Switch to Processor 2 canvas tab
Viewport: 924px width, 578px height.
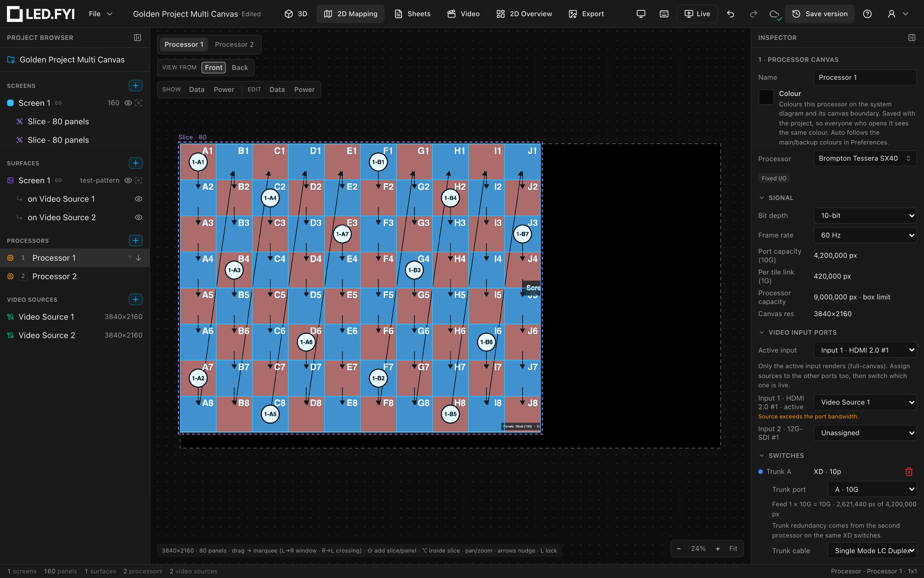234,44
